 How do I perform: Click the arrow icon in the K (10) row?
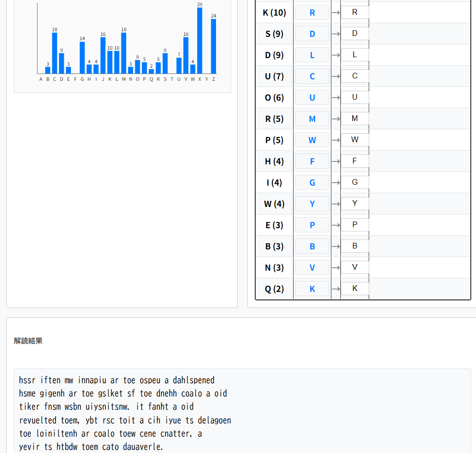(x=336, y=13)
